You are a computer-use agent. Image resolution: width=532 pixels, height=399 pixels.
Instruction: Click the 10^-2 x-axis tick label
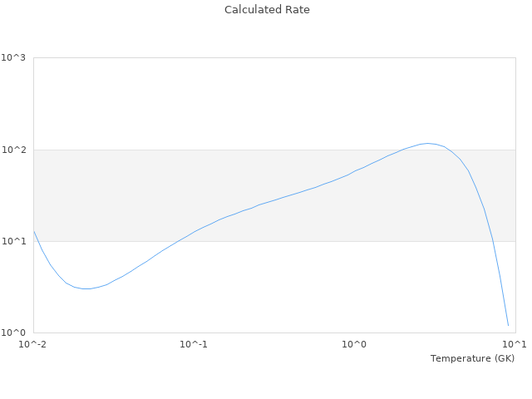pos(33,344)
